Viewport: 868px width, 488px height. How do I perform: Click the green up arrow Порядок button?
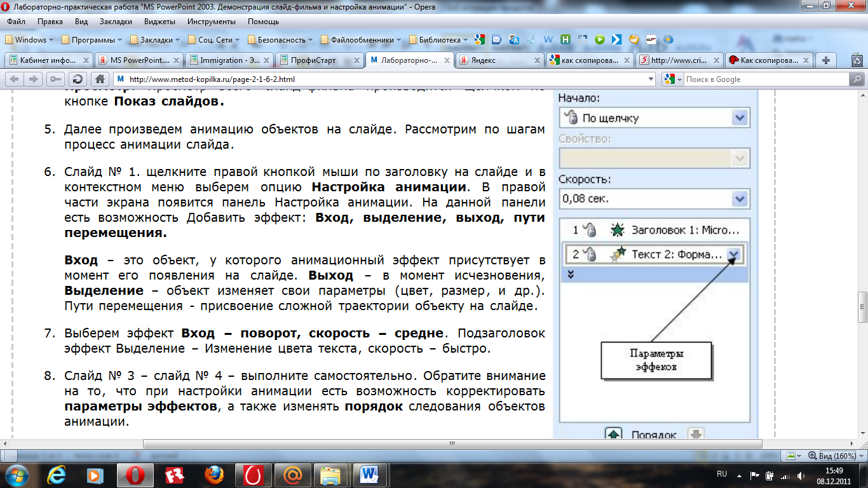613,435
